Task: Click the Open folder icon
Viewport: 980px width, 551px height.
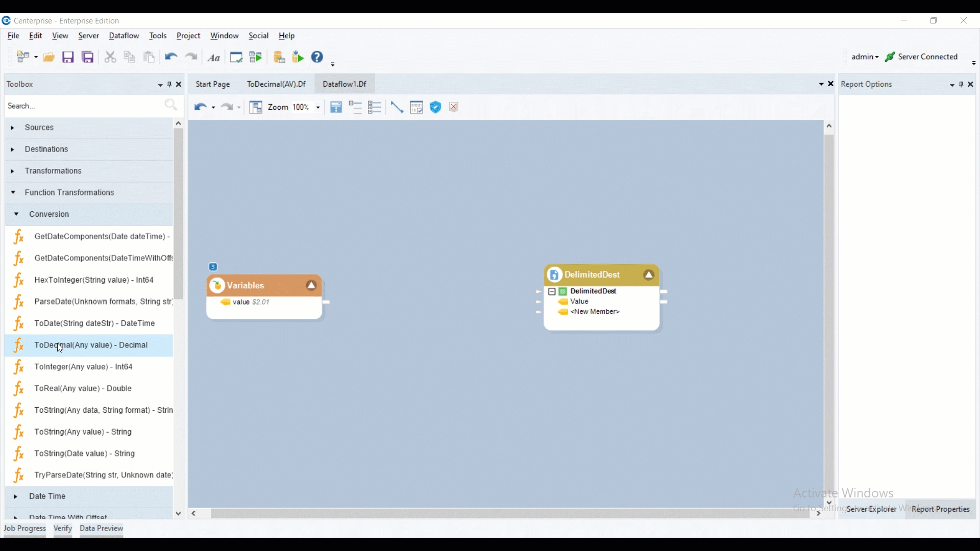Action: 49,57
